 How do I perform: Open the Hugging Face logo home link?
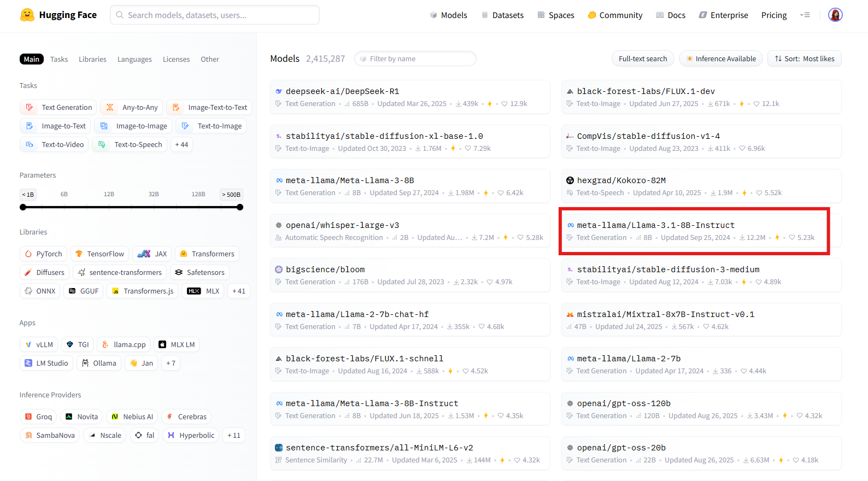click(58, 15)
